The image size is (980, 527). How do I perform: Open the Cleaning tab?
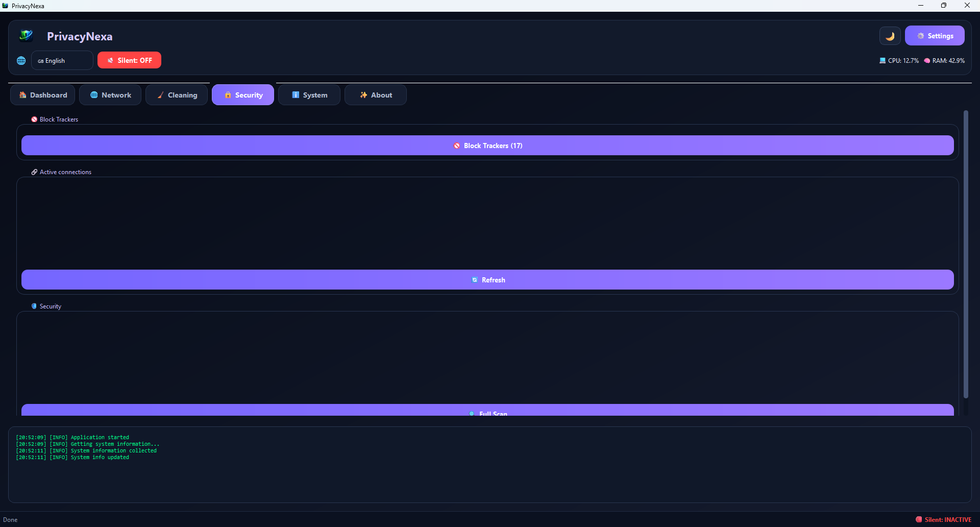[x=177, y=95]
